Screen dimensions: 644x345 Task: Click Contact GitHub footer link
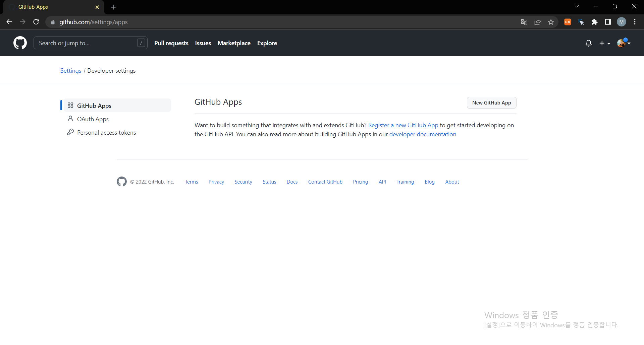pos(325,182)
